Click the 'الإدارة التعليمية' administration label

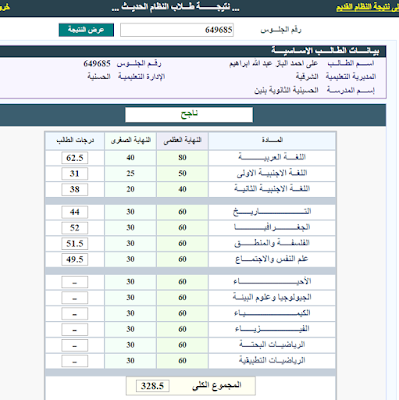[x=141, y=77]
